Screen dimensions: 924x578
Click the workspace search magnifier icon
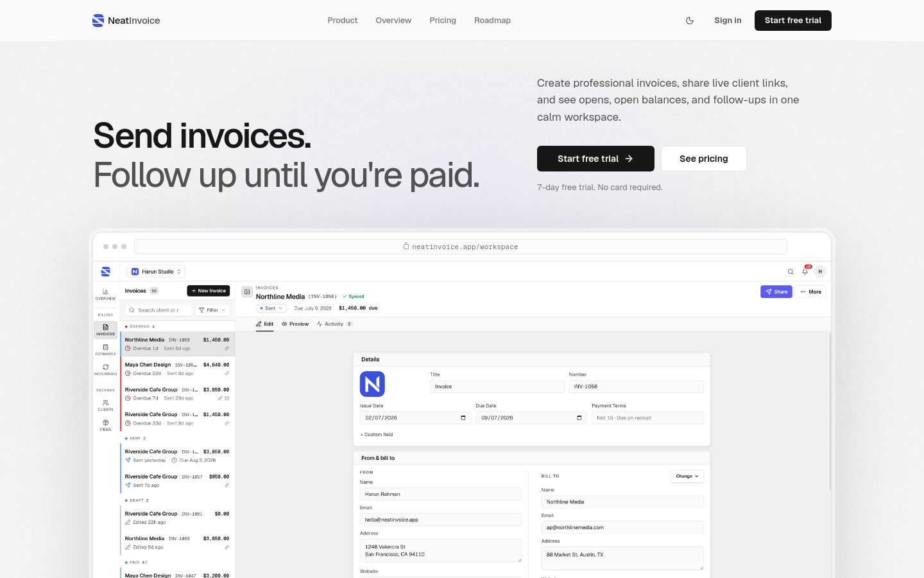(x=791, y=272)
